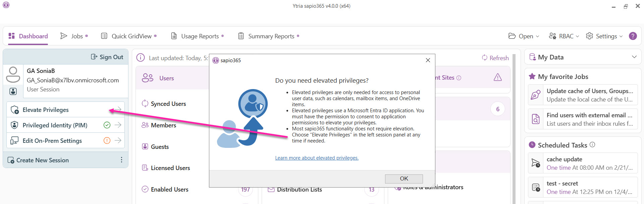Open the Settings dropdown
The width and height of the screenshot is (644, 204).
pos(604,36)
